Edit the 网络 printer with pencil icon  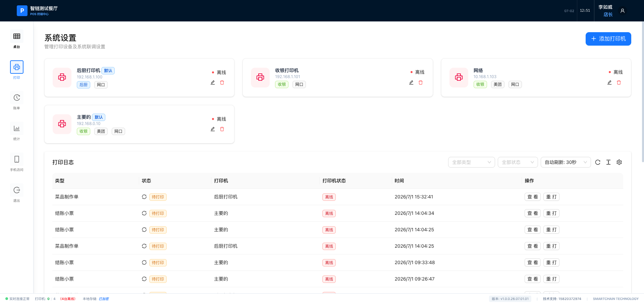click(x=609, y=82)
